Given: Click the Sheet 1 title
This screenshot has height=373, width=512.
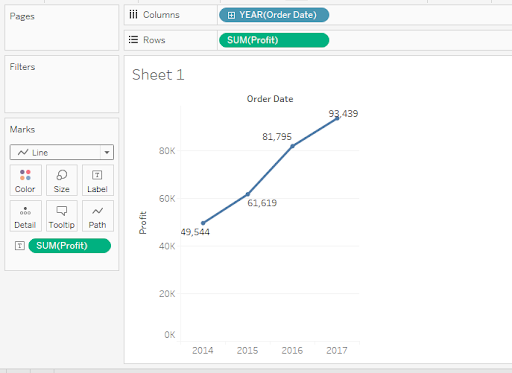Looking at the screenshot, I should click(158, 75).
